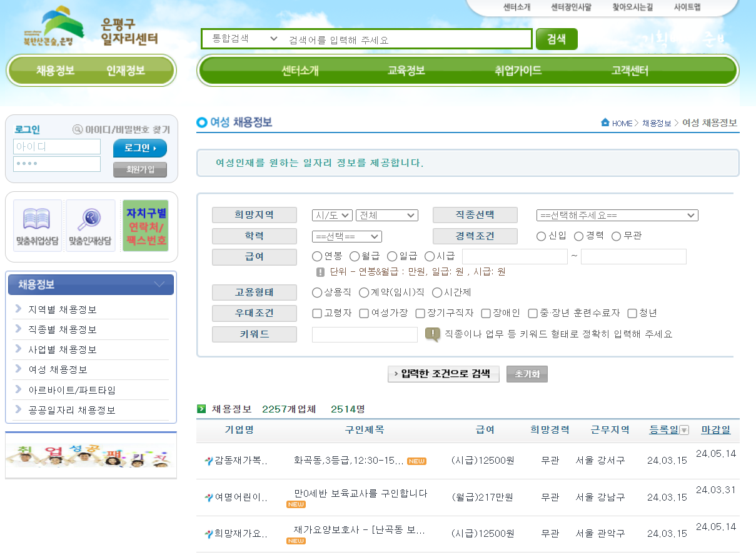This screenshot has height=555, width=756.
Task: Open 만0세반 보육교사를 구인합니다 listing
Action: pos(361,492)
